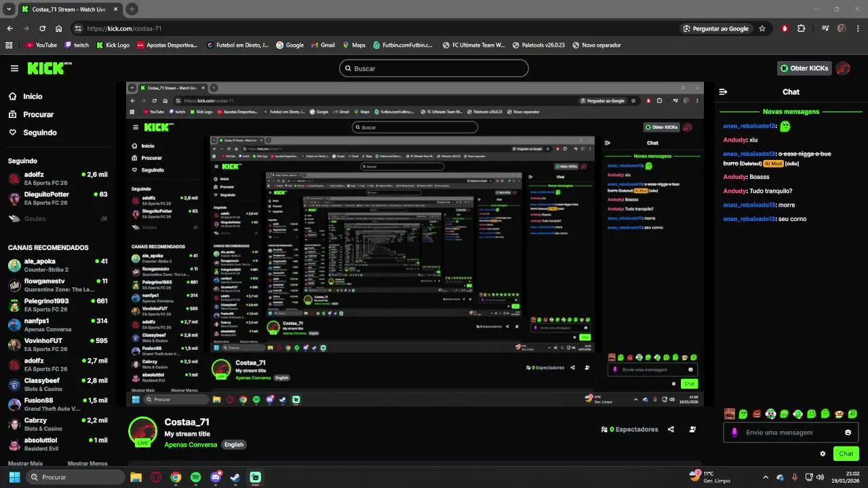Image resolution: width=868 pixels, height=488 pixels.
Task: Open the recommended channel Cabrzy
Action: coord(57,424)
